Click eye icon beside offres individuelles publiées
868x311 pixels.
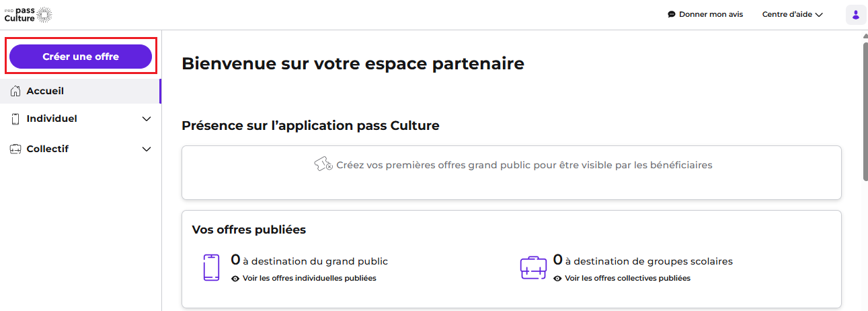pos(235,279)
